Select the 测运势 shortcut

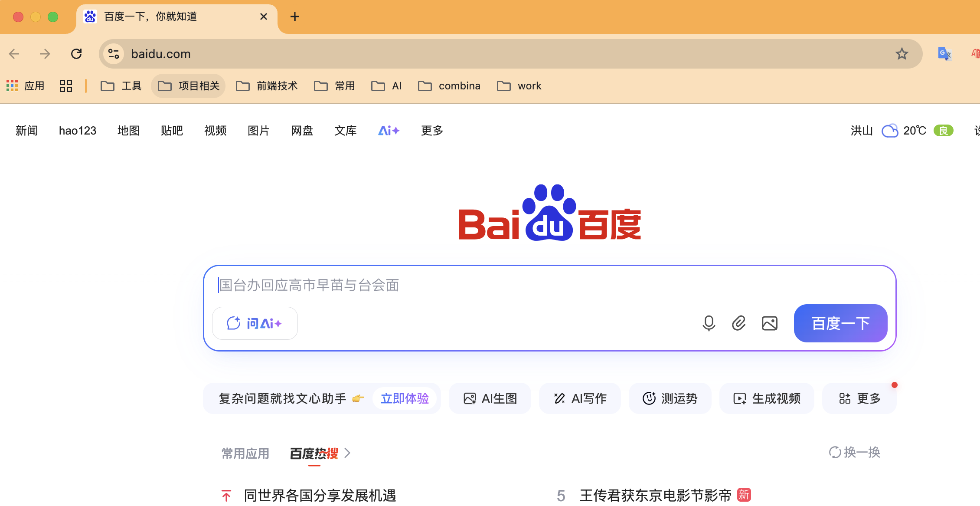click(670, 398)
